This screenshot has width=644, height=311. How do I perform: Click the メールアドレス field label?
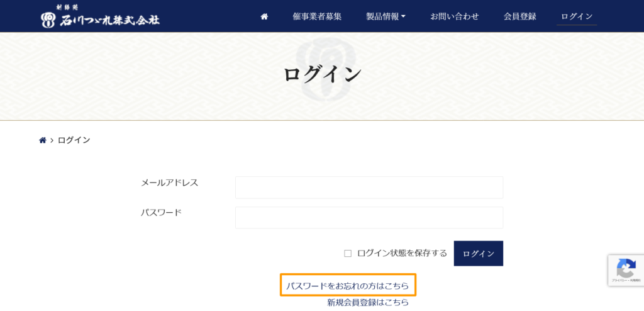click(169, 183)
